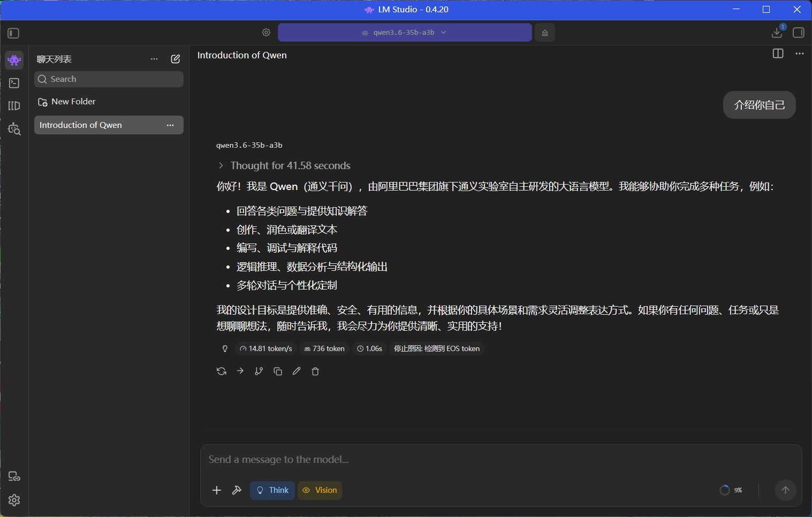Image resolution: width=812 pixels, height=517 pixels.
Task: Expand the Thought for 41.58 seconds section
Action: point(284,165)
